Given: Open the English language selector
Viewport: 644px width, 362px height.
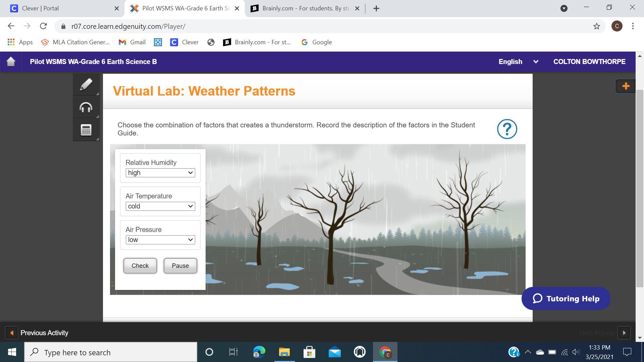Looking at the screenshot, I should 518,62.
